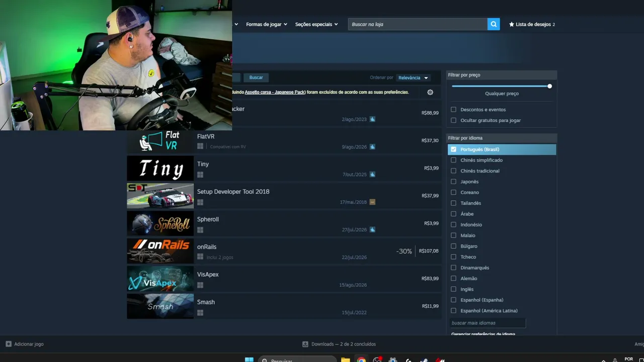644x362 pixels.
Task: Click the Spheroll Windows platform icon
Action: pos(200,230)
